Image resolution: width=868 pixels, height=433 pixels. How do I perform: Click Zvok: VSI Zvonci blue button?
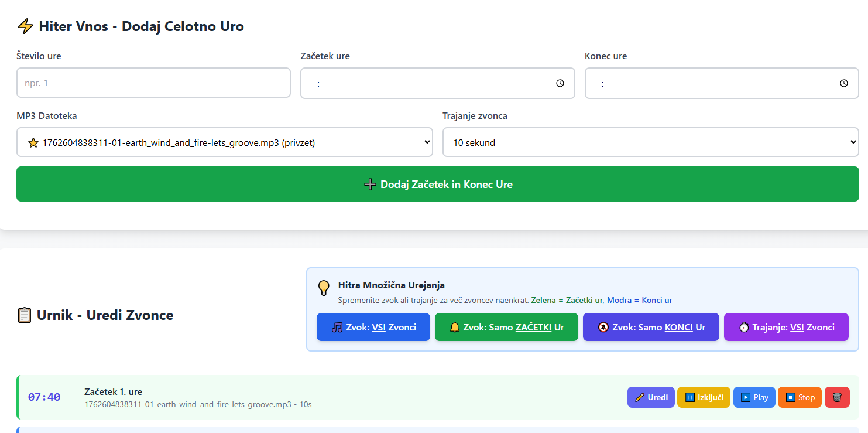[x=373, y=327]
